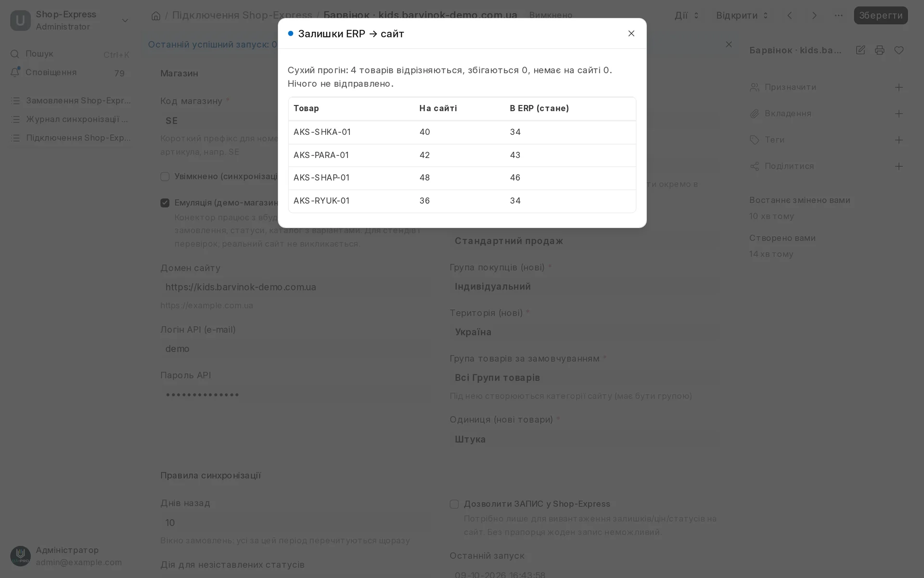
Task: Click the heart like icon
Action: pos(899,50)
